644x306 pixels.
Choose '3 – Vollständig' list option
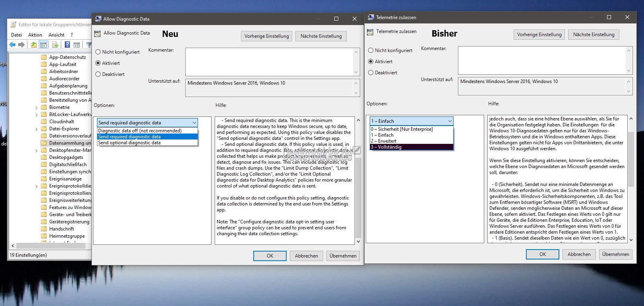pyautogui.click(x=411, y=147)
